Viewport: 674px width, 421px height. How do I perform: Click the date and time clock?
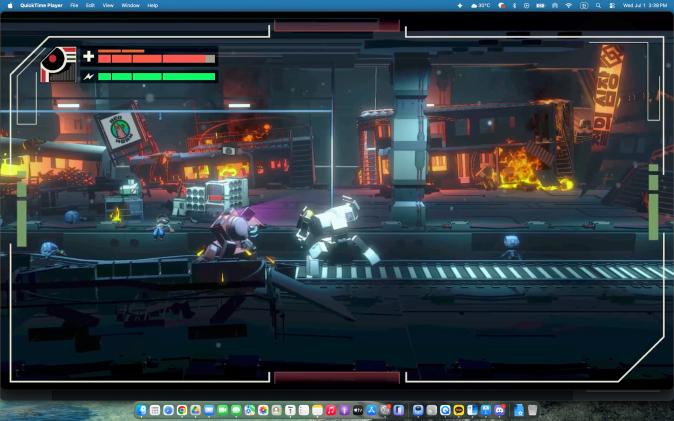click(645, 6)
